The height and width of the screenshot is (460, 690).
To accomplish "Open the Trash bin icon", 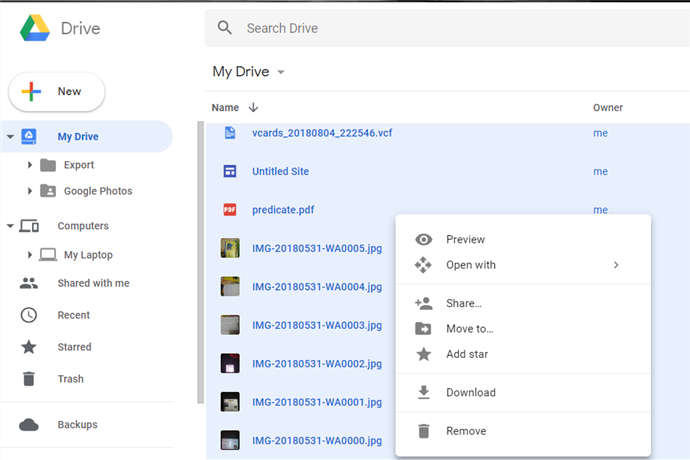I will pos(29,379).
